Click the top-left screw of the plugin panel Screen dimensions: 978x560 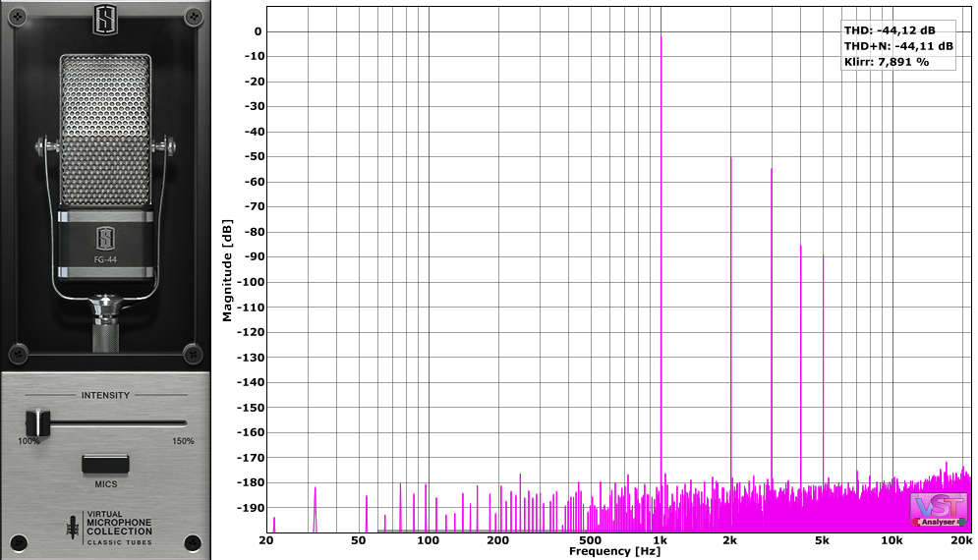[18, 17]
